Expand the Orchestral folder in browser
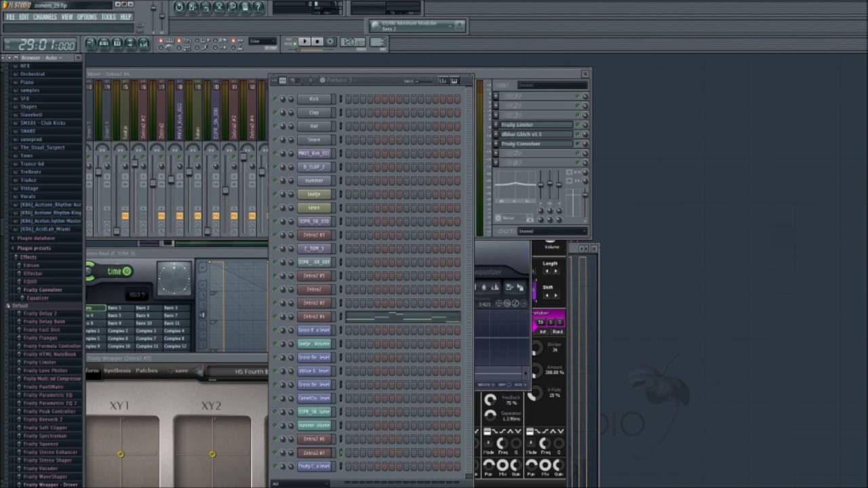The width and height of the screenshot is (868, 488). [33, 74]
